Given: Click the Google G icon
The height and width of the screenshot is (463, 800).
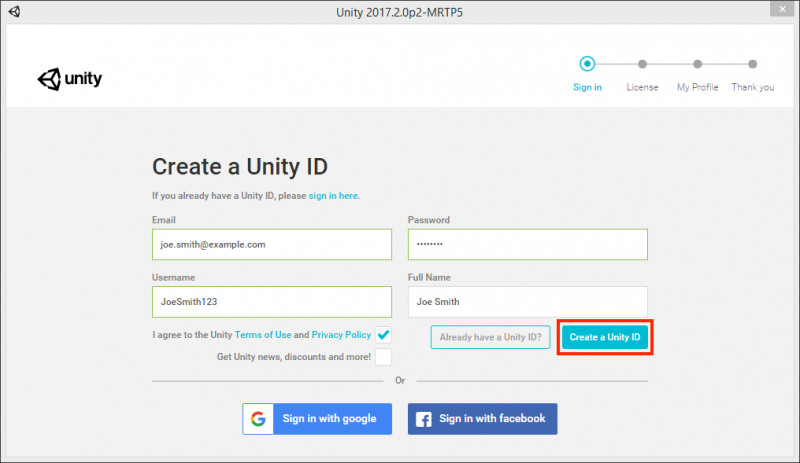Looking at the screenshot, I should [x=258, y=419].
